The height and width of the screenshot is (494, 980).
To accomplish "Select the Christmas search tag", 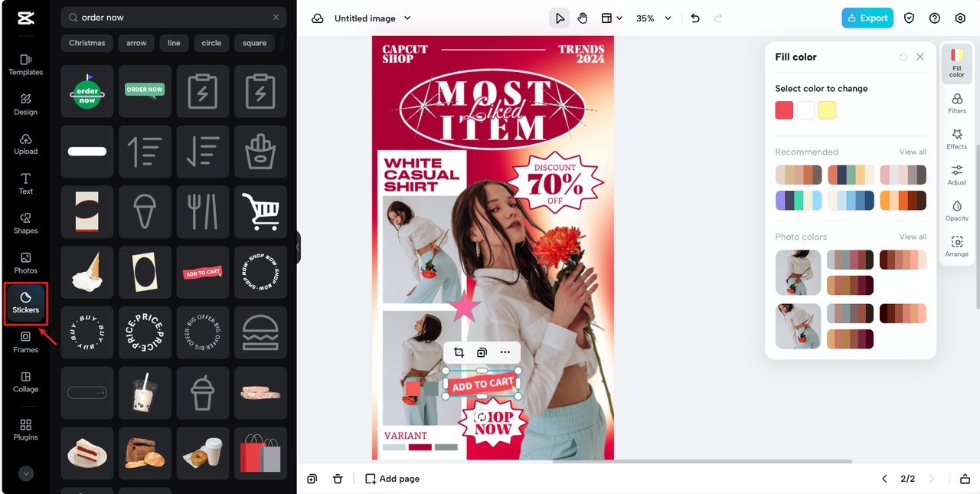I will [87, 43].
